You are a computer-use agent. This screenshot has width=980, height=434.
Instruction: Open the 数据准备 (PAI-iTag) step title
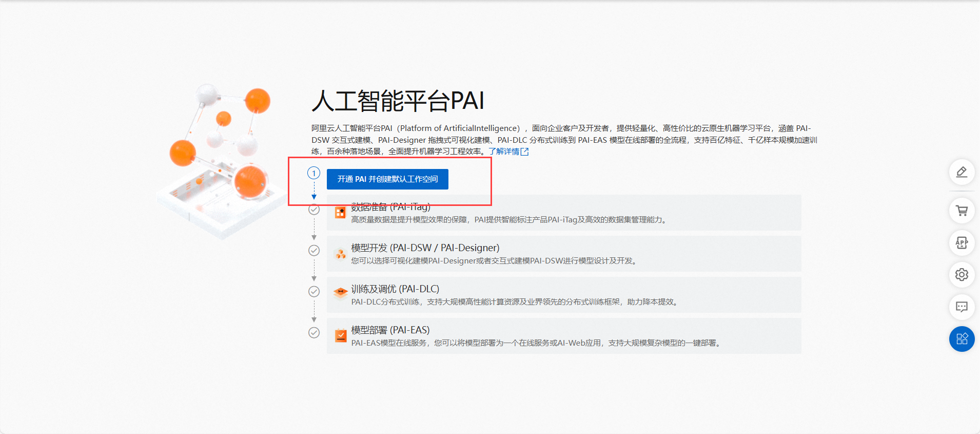390,206
